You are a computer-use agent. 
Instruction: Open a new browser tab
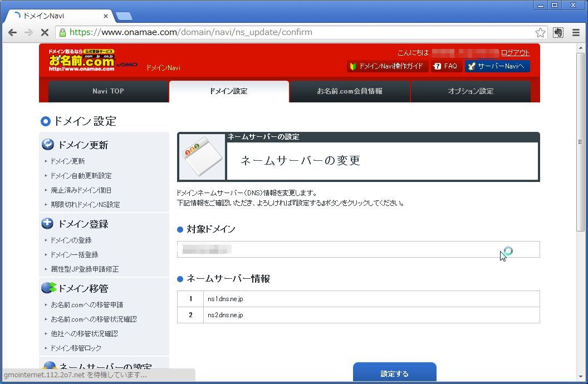pos(124,16)
